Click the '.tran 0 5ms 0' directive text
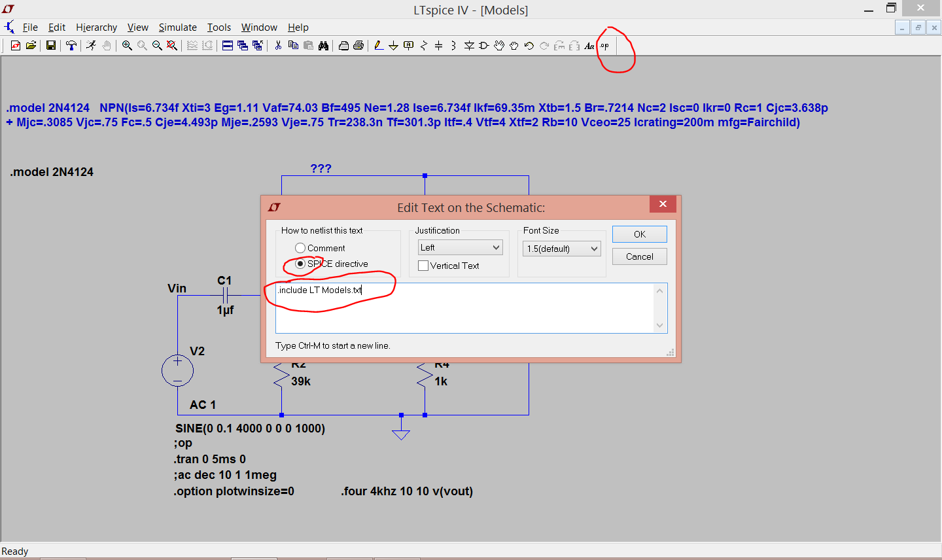942x560 pixels. tap(210, 459)
